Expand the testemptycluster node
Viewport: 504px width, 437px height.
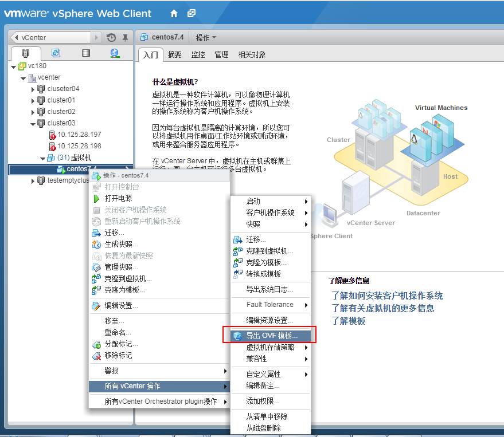pos(33,181)
